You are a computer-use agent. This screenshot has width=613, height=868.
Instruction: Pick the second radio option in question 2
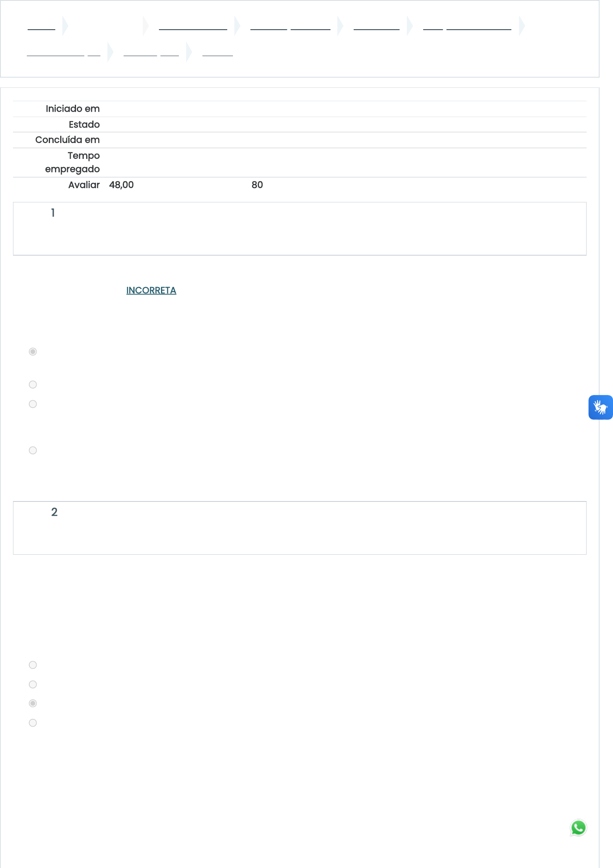click(33, 684)
